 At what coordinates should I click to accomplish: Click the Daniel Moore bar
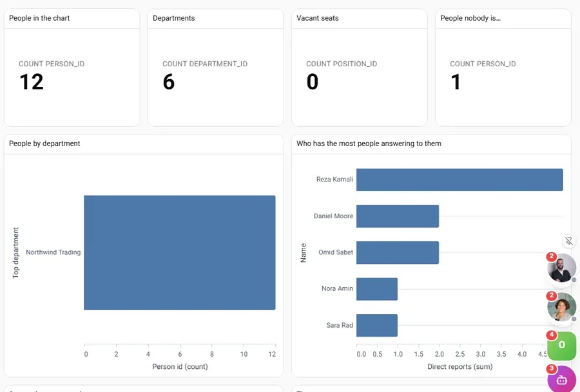click(398, 216)
